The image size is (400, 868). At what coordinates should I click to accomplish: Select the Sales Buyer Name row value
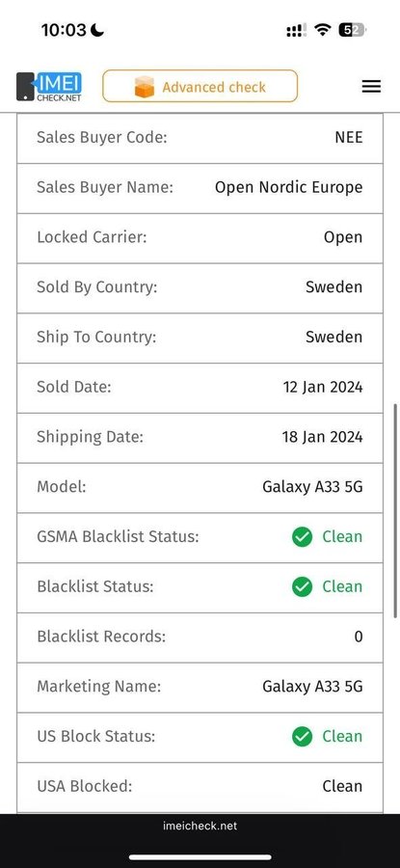pyautogui.click(x=289, y=187)
